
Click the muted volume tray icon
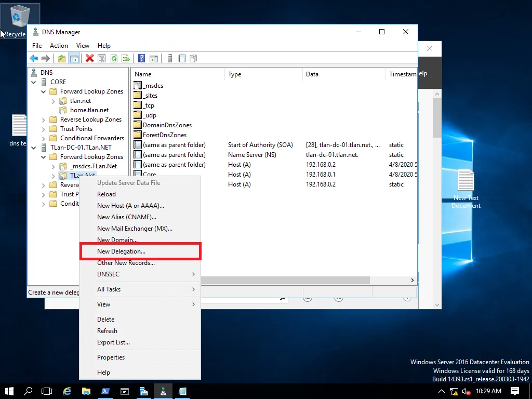pos(466,392)
